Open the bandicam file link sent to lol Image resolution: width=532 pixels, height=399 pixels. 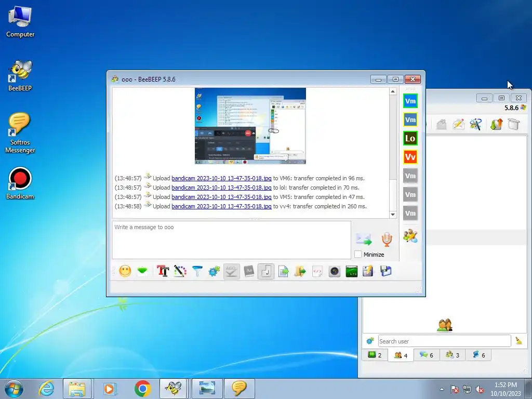221,187
